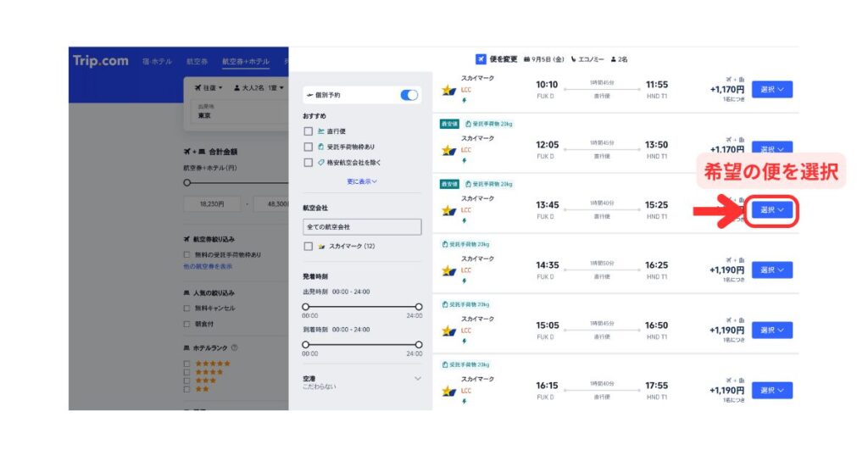The height and width of the screenshot is (456, 868).
Task: Click the Skymark logo in the 12:05 flight row
Action: click(448, 151)
